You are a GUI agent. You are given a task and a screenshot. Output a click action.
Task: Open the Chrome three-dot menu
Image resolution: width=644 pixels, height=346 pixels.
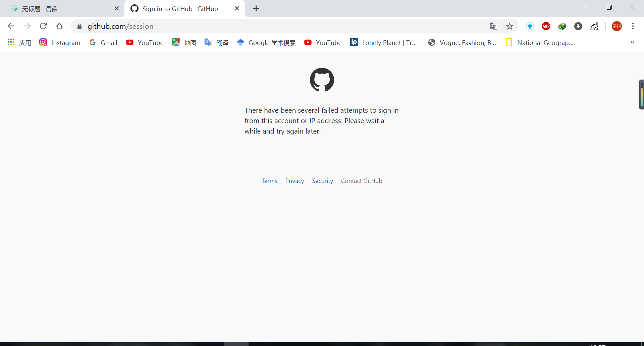[633, 26]
